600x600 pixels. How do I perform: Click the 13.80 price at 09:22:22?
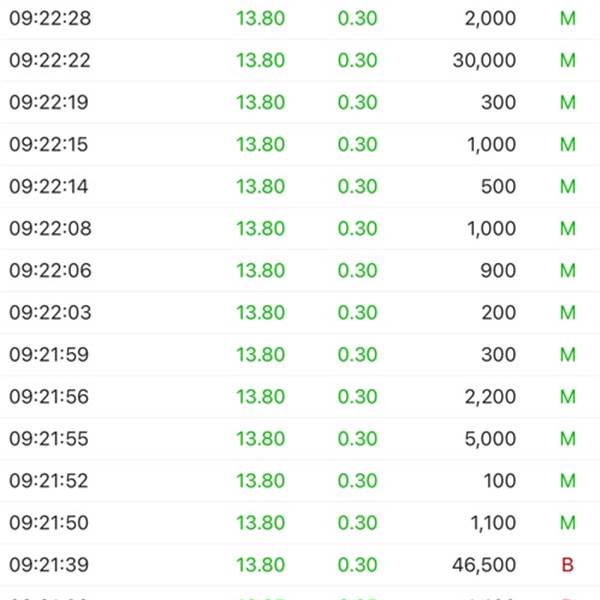click(x=261, y=60)
